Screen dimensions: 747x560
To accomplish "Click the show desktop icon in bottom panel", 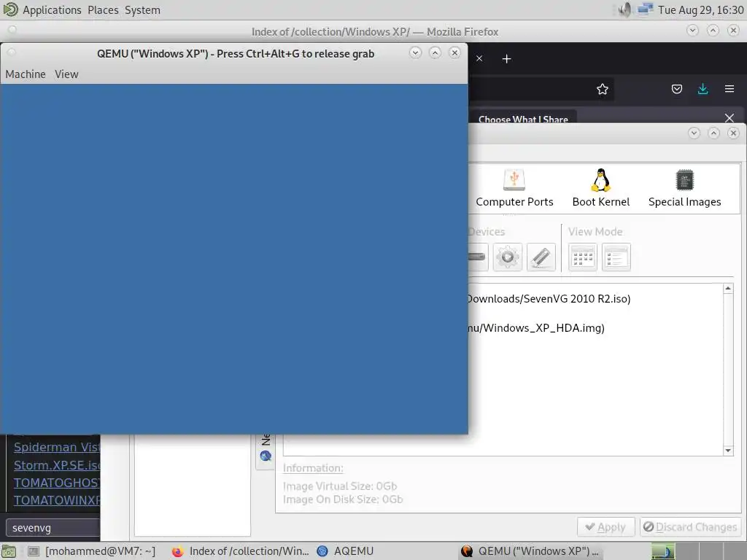I will [x=9, y=551].
